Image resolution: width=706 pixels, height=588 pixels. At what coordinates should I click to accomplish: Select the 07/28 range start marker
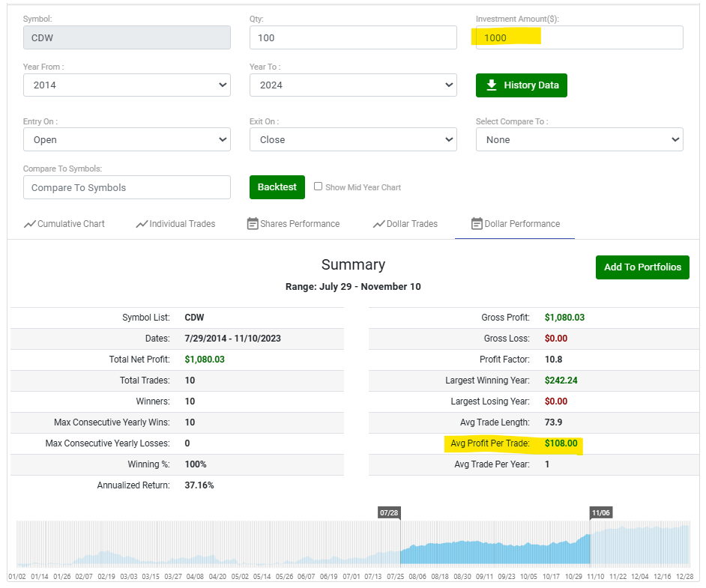pyautogui.click(x=389, y=512)
